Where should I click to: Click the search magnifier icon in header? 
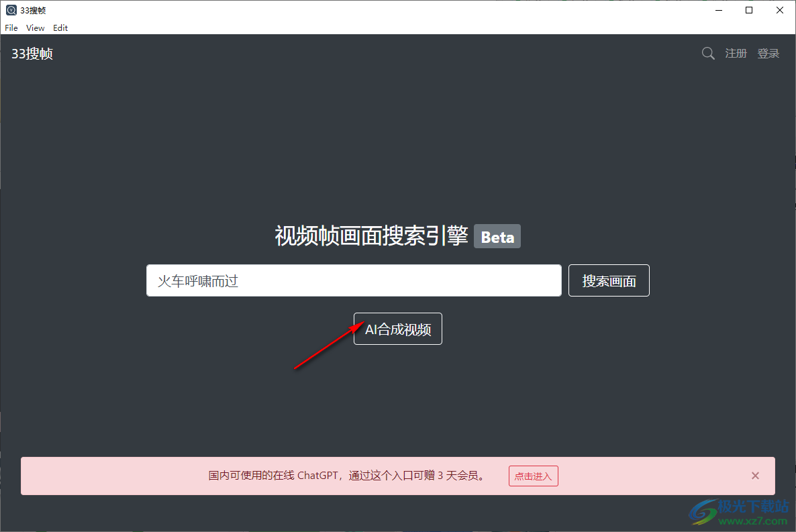pyautogui.click(x=708, y=53)
